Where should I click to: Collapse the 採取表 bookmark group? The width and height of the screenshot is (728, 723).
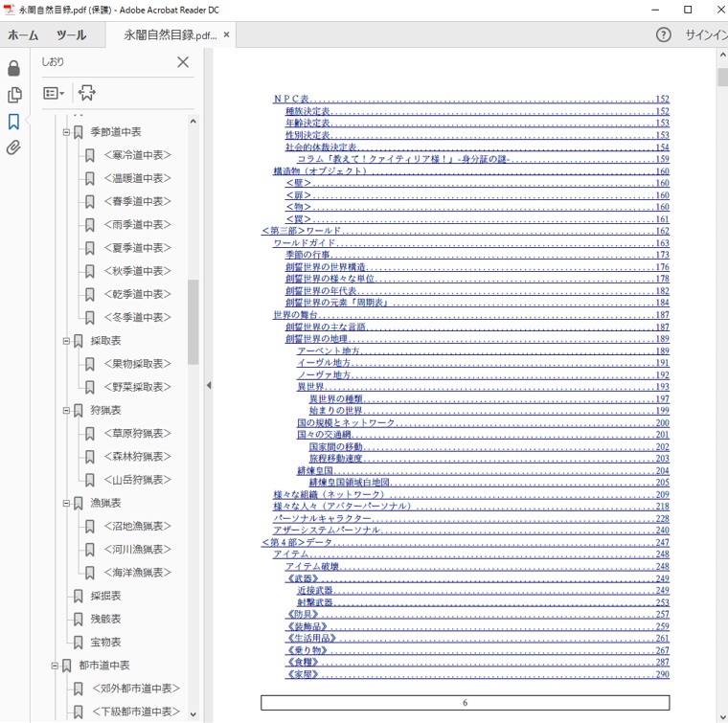(66, 341)
